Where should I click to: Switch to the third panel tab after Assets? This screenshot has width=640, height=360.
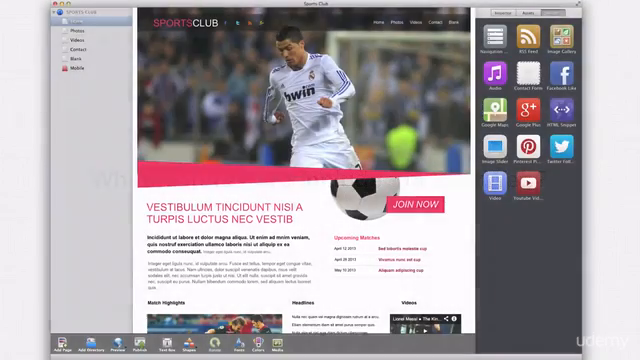click(553, 13)
